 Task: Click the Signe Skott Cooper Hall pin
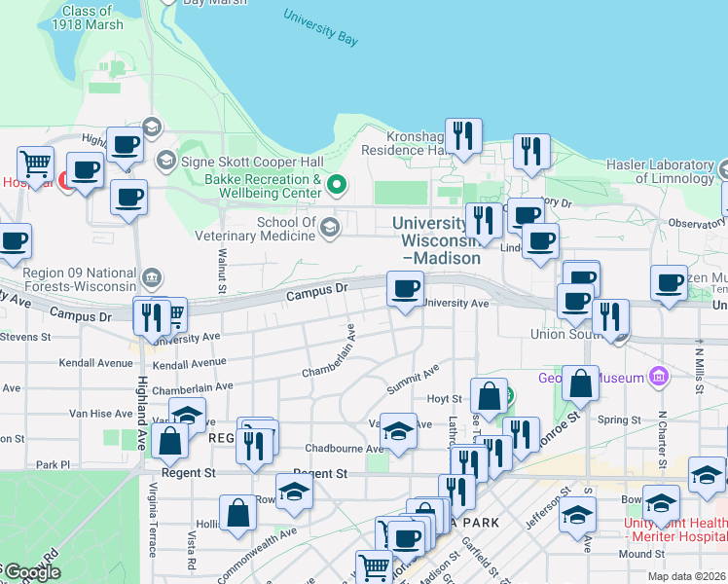pos(165,161)
